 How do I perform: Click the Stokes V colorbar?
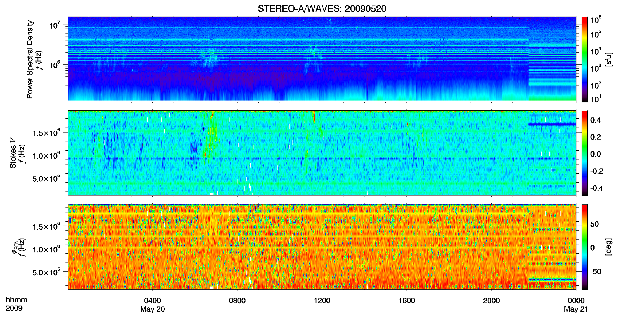584,153
